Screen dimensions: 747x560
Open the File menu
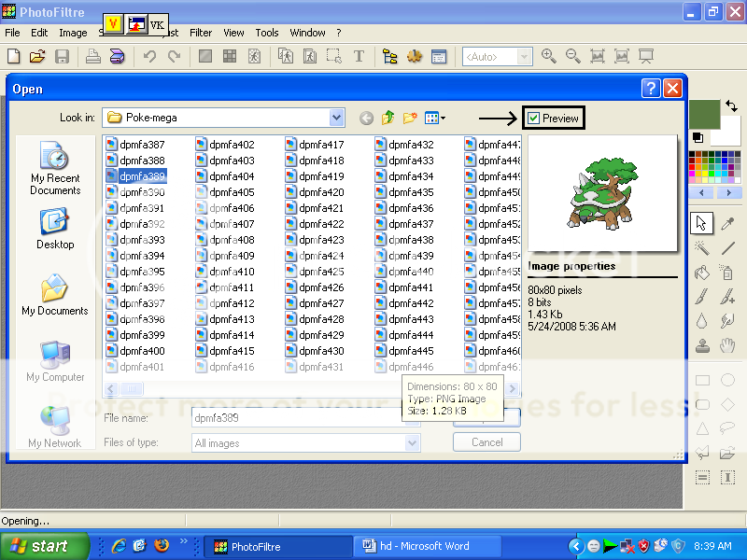click(x=12, y=33)
